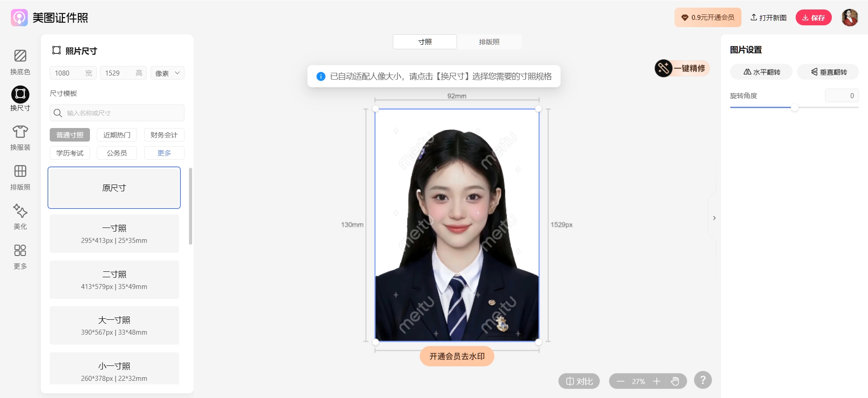The width and height of the screenshot is (868, 398).
Task: Click the 照片尺寸 crop icon
Action: tap(57, 50)
